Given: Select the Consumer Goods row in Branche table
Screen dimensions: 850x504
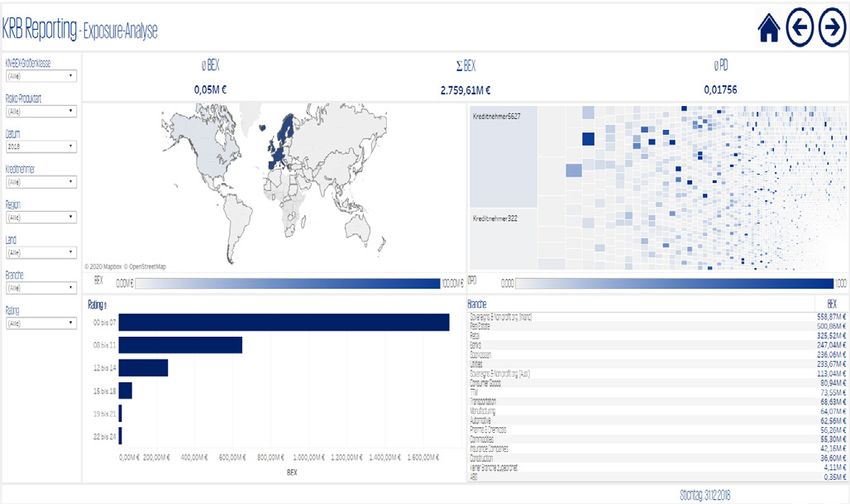Looking at the screenshot, I should pyautogui.click(x=658, y=383).
